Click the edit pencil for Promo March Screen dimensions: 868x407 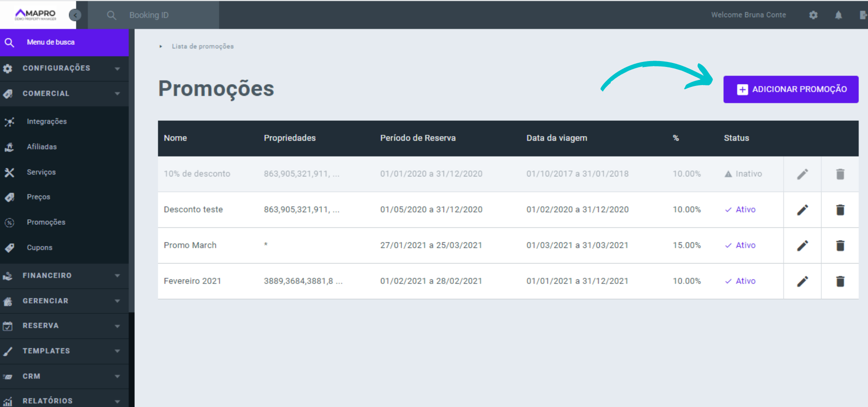click(x=802, y=246)
